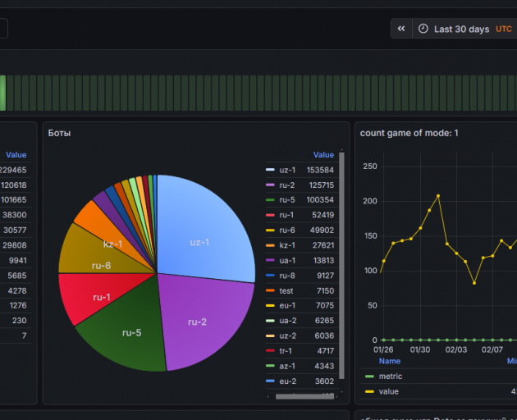Screen dimensions: 517x420
Task: Toggle uz-1 series in pie legend
Action: pos(287,170)
